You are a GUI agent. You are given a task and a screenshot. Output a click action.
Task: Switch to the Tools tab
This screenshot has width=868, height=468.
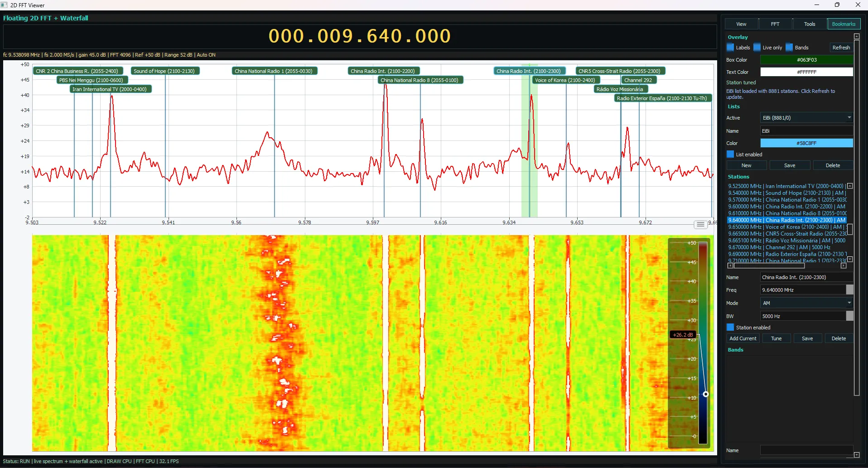810,24
